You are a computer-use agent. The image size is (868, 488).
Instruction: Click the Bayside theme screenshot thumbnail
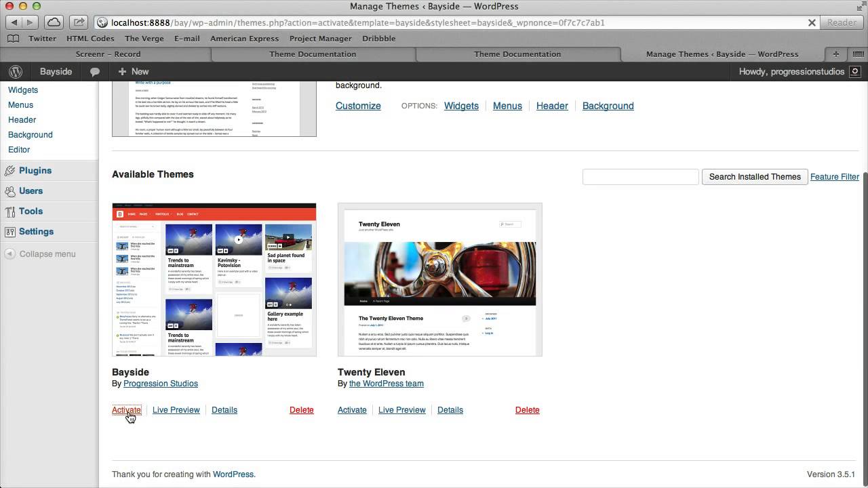pos(214,279)
